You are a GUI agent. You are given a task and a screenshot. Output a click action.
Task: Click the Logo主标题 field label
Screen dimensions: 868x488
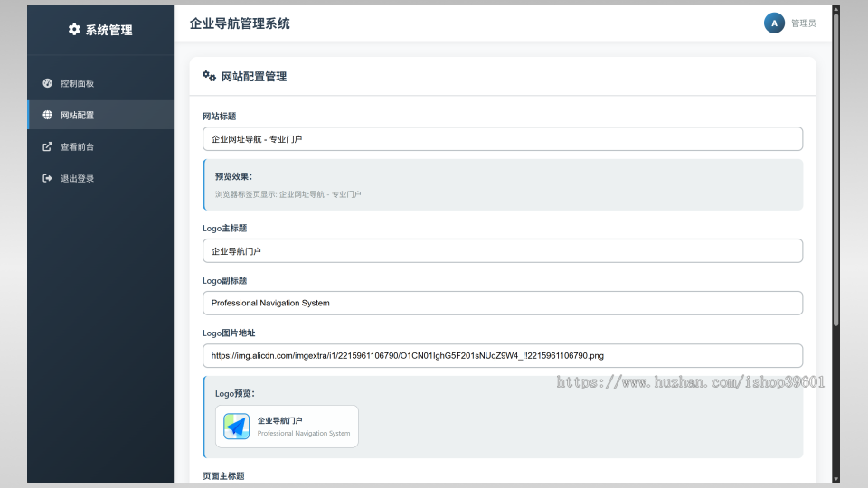tap(225, 228)
